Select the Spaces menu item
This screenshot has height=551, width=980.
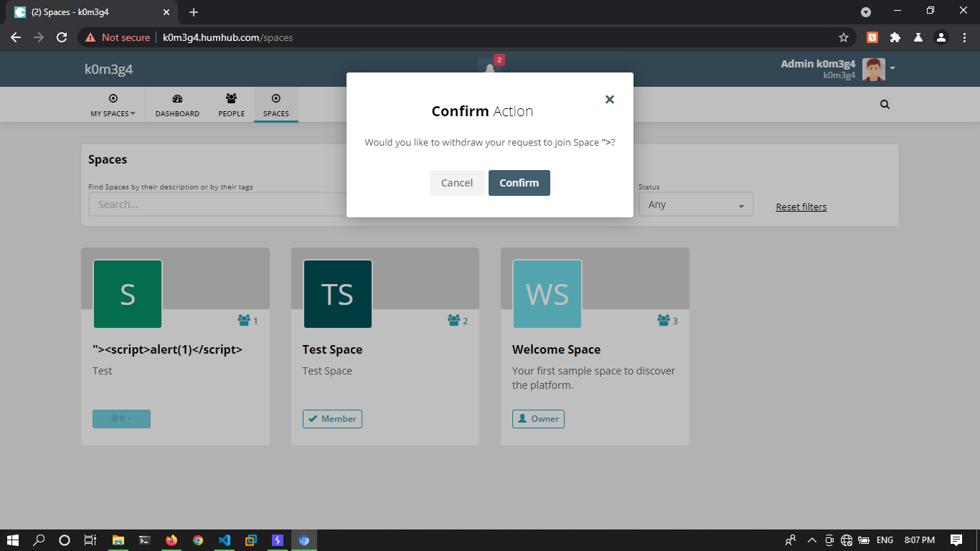[x=275, y=105]
